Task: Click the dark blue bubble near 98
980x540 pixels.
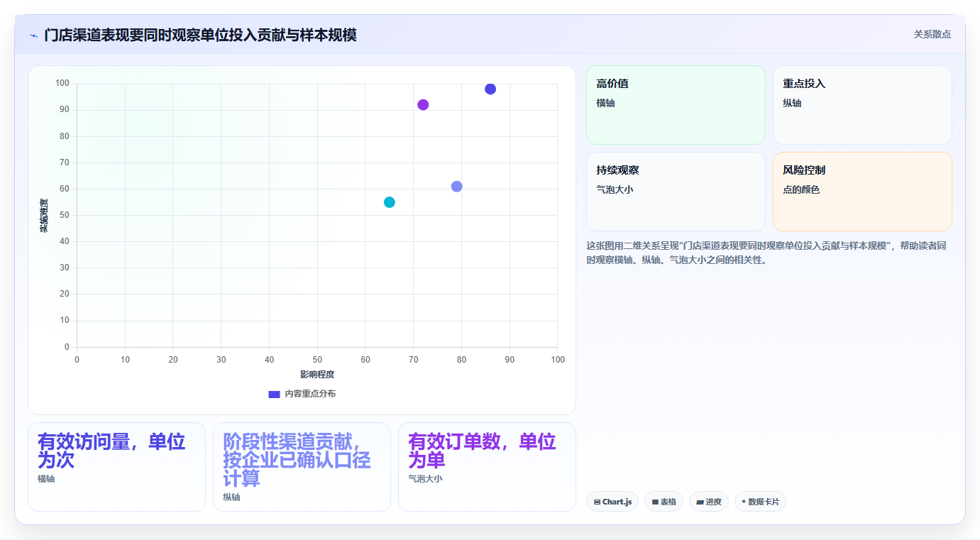Action: click(490, 89)
